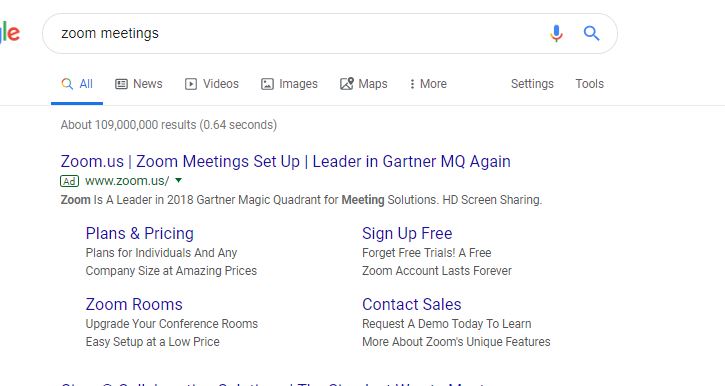Expand the green arrow next to www.zoom.us/
Screen dimensions: 725x386
(178, 180)
